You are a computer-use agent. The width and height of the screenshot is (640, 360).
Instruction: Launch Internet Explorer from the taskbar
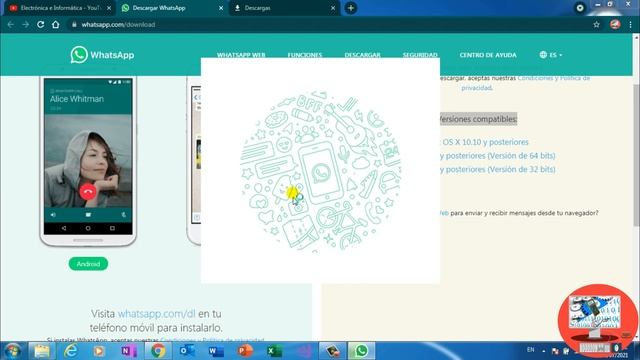[x=71, y=351]
